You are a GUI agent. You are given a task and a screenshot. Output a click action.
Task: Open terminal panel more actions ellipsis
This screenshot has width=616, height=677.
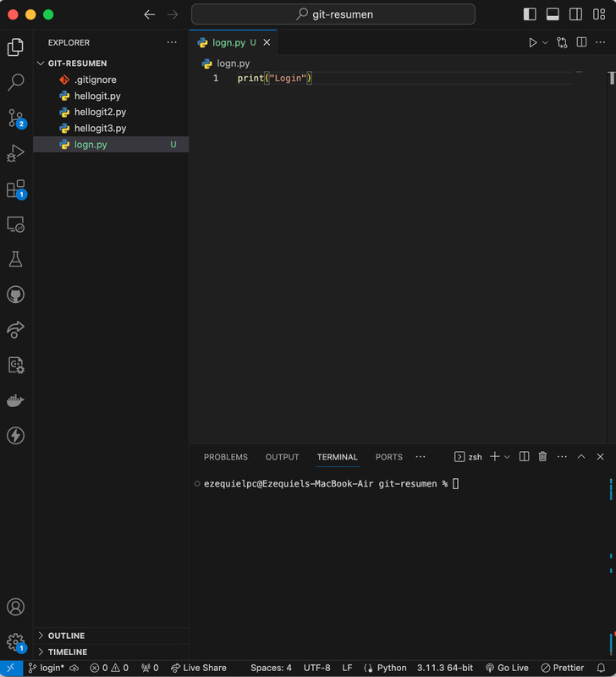click(x=562, y=457)
